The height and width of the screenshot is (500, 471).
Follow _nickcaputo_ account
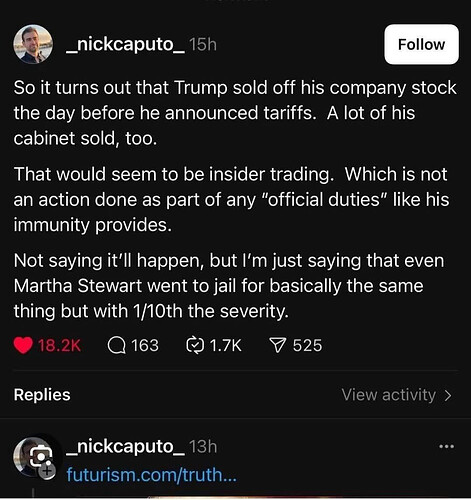(x=421, y=44)
